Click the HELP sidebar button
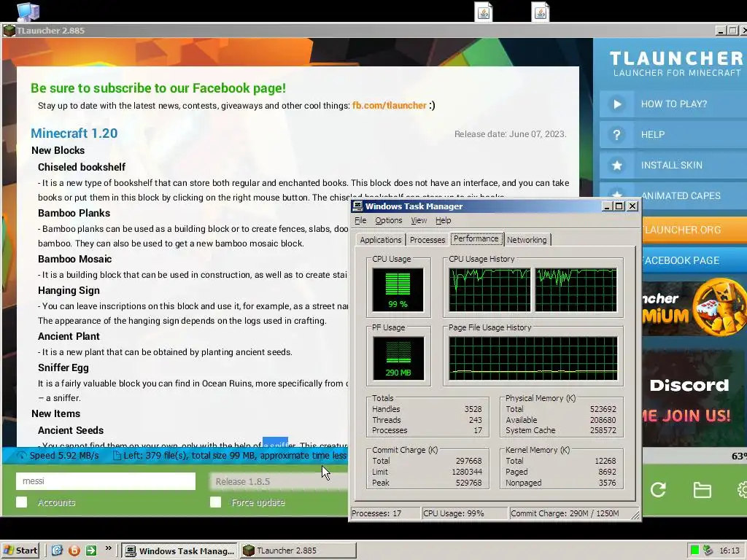This screenshot has width=747, height=560. coord(673,134)
